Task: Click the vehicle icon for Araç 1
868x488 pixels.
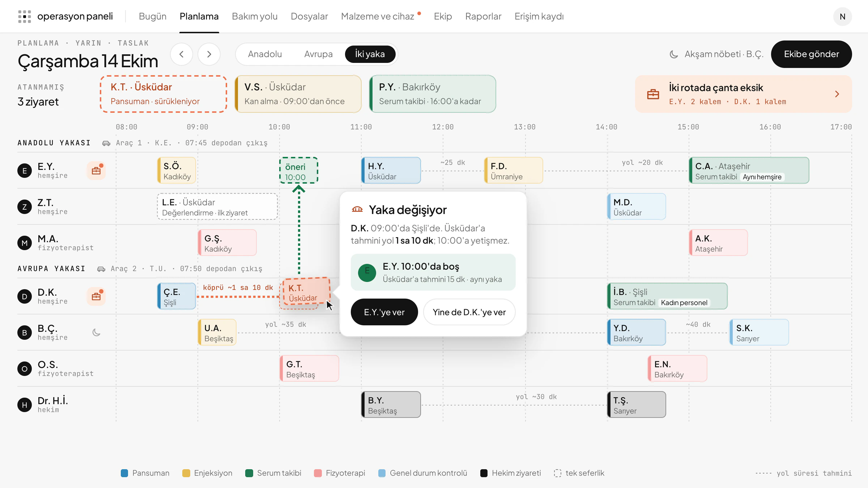Action: click(106, 143)
